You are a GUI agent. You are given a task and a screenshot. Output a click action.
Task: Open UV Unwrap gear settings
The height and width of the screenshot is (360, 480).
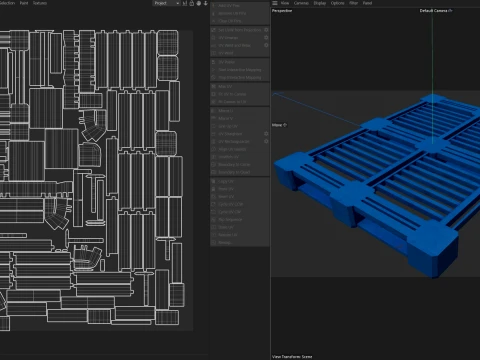(x=266, y=38)
